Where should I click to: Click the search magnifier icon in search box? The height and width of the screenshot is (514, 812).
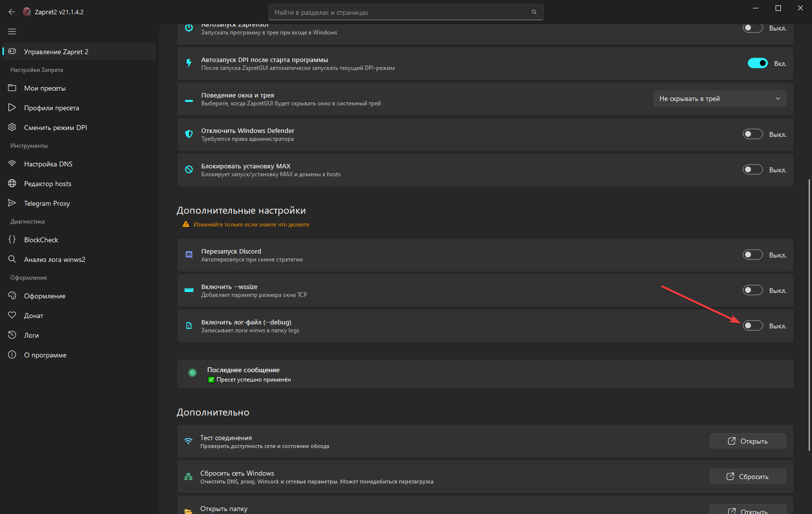534,12
